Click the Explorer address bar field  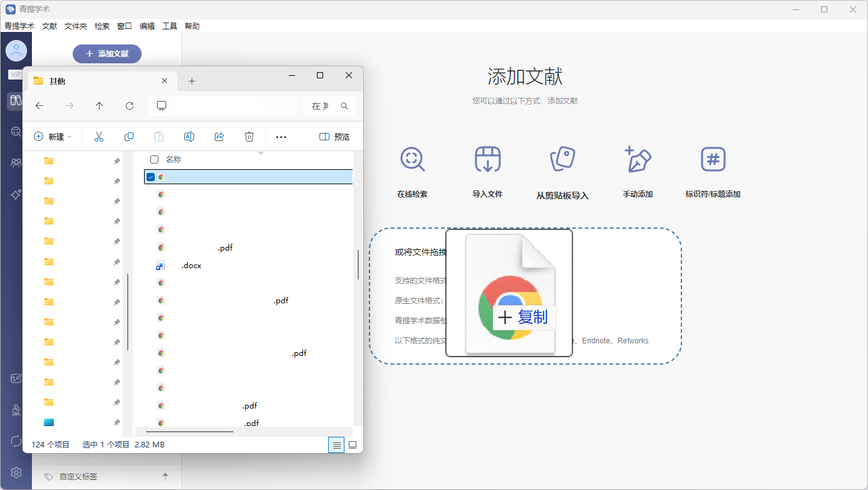(x=223, y=106)
